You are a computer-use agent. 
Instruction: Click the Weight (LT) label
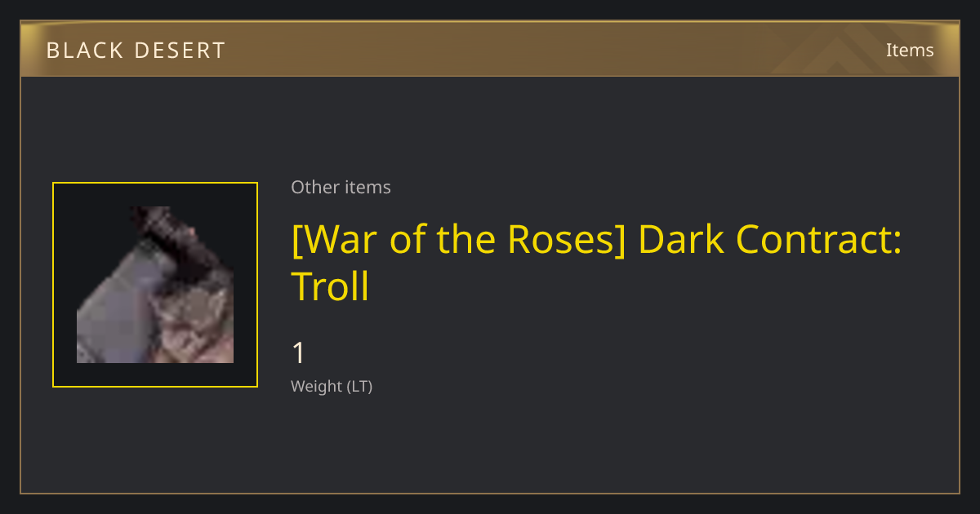point(332,387)
